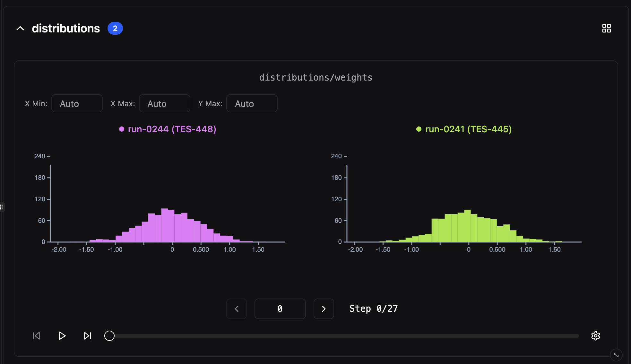
Task: Toggle visibility of run-0241 via green dot
Action: (x=419, y=129)
